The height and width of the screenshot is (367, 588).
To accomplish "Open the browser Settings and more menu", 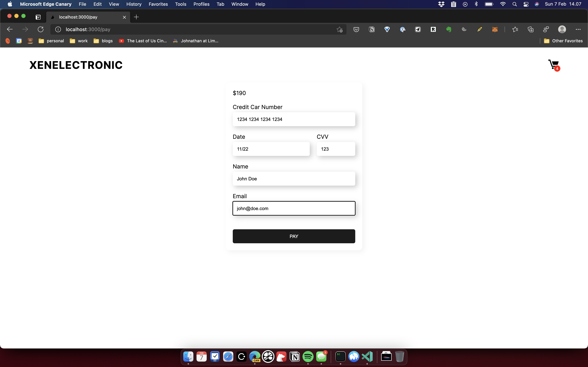I will tap(578, 29).
